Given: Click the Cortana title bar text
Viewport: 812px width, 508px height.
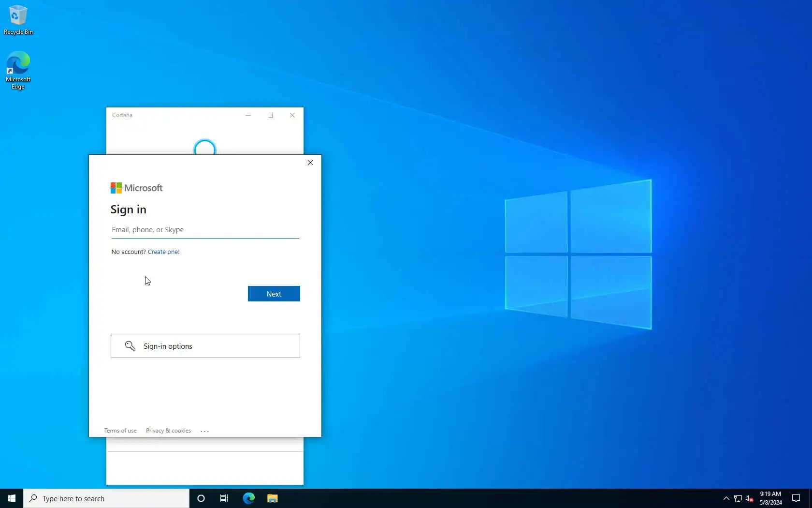Looking at the screenshot, I should [x=122, y=115].
